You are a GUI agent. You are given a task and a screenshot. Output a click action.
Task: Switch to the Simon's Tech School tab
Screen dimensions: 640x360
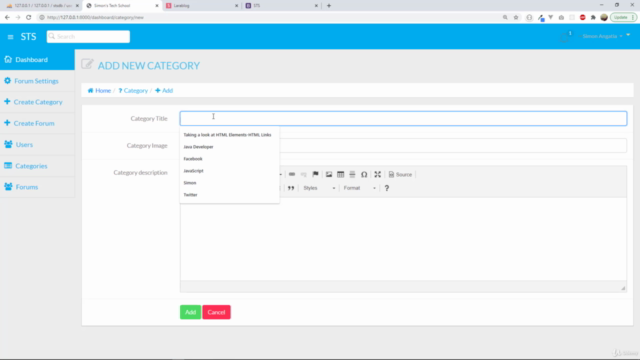click(122, 6)
